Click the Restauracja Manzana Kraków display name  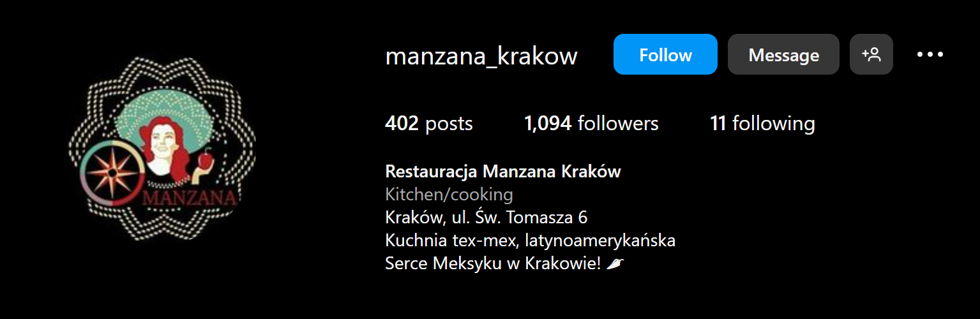503,172
